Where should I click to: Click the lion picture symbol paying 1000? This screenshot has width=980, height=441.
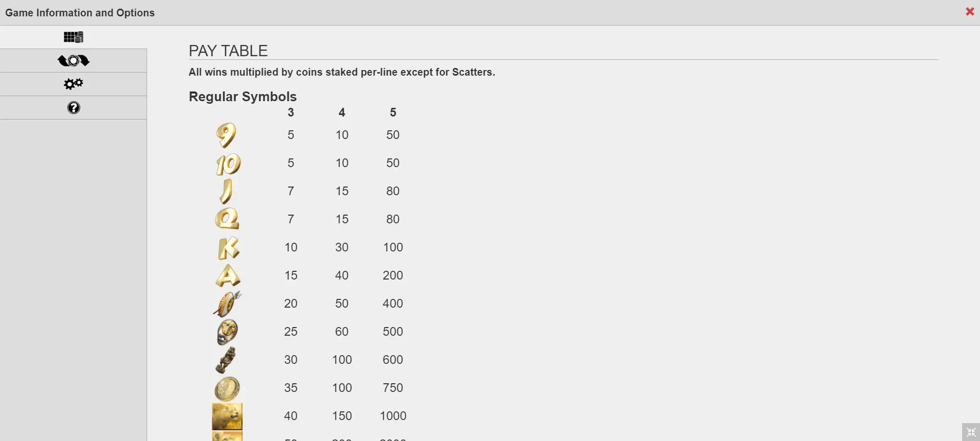pos(227,416)
